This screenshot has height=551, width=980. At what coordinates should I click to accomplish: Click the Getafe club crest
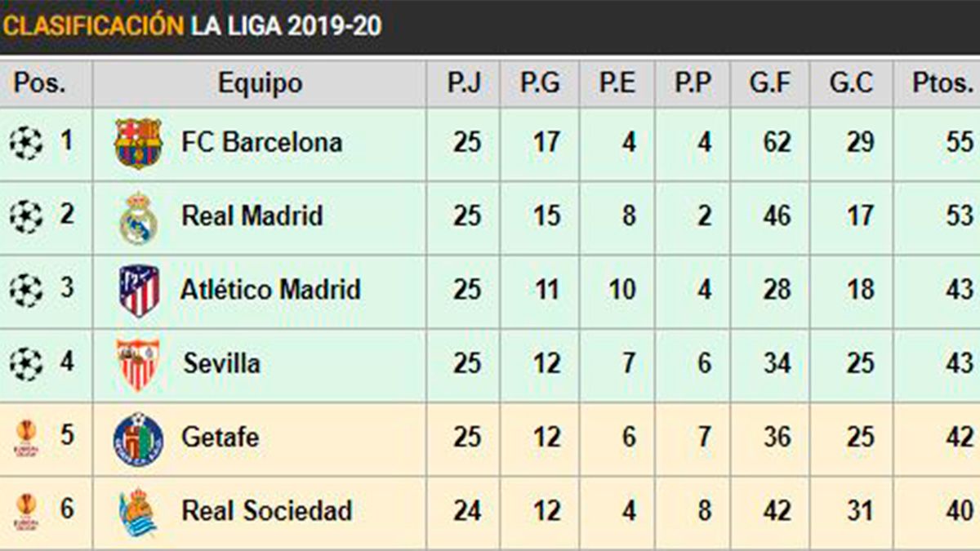(x=138, y=438)
